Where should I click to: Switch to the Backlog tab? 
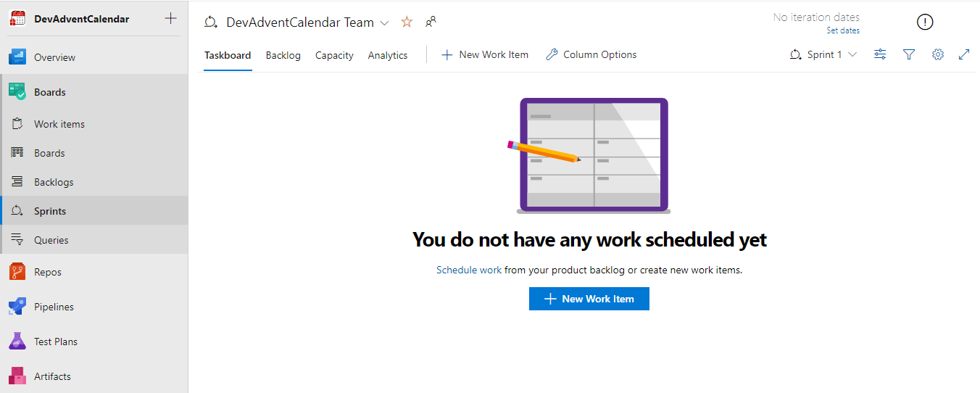point(283,55)
